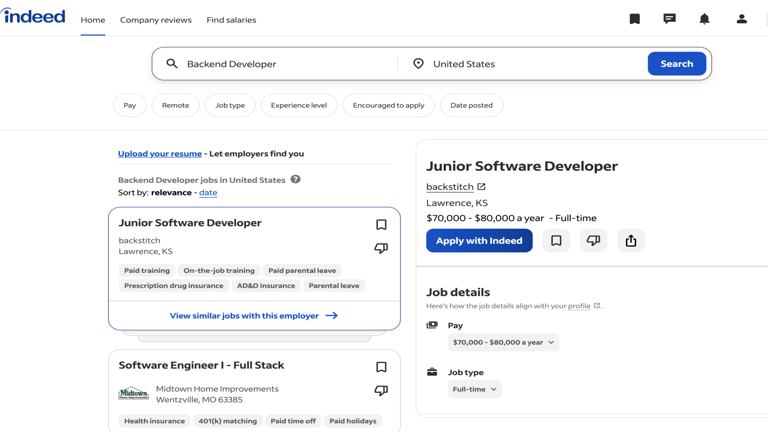Screen dimensions: 768x432
Task: Click not interested button in detail pane
Action: click(x=593, y=240)
